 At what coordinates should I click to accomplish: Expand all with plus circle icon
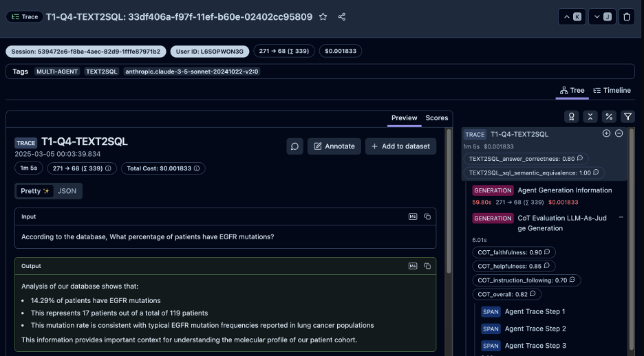[606, 133]
